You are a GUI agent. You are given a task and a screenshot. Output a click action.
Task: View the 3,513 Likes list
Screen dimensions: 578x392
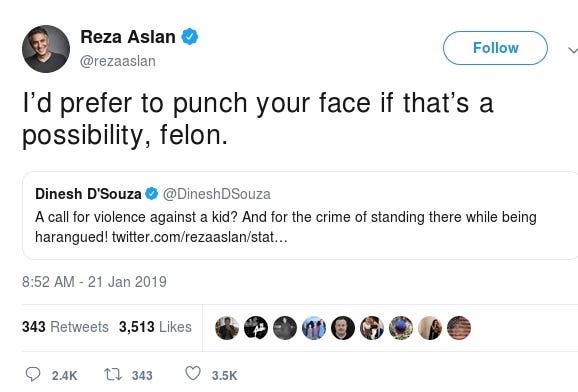[155, 327]
